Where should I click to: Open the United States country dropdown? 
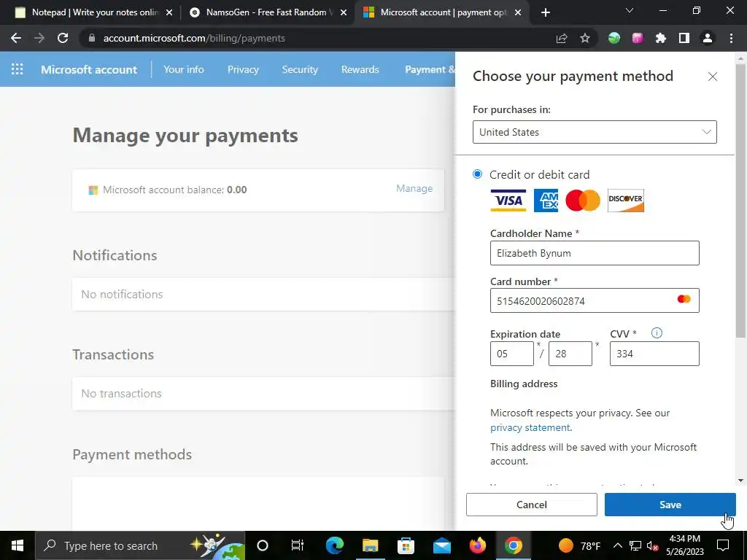[595, 132]
